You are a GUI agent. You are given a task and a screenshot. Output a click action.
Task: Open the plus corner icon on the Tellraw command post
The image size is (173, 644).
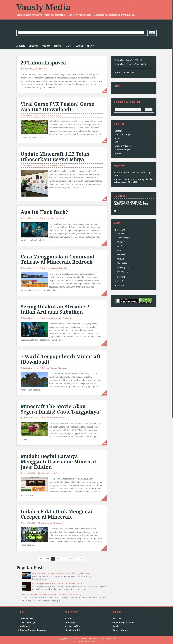point(104,293)
